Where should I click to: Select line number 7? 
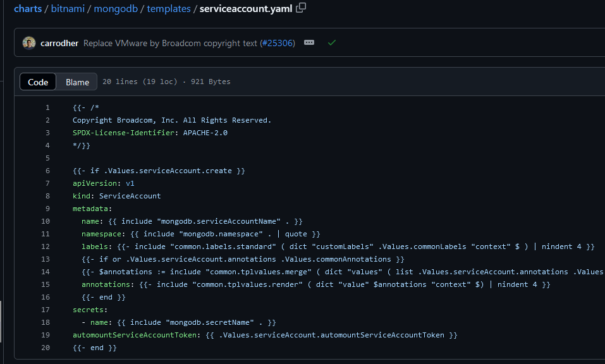point(47,183)
